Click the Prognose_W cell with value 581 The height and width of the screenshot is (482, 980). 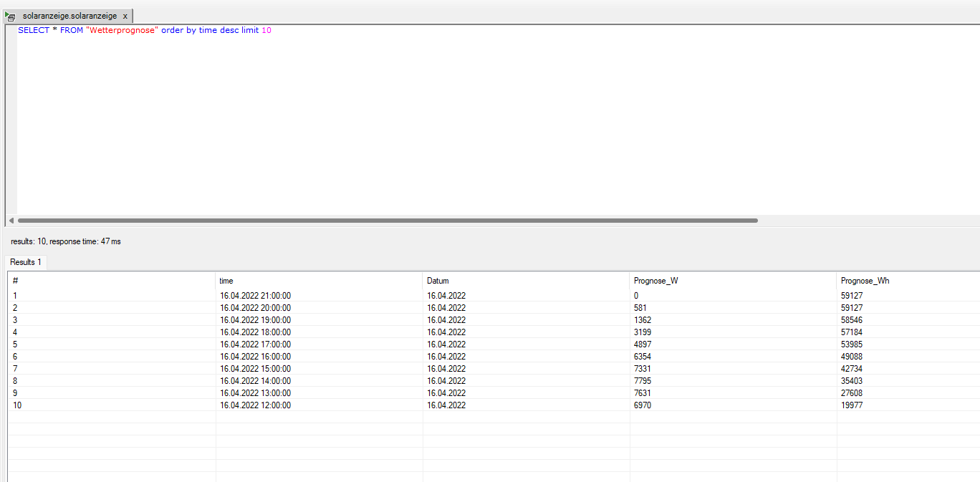pyautogui.click(x=640, y=308)
